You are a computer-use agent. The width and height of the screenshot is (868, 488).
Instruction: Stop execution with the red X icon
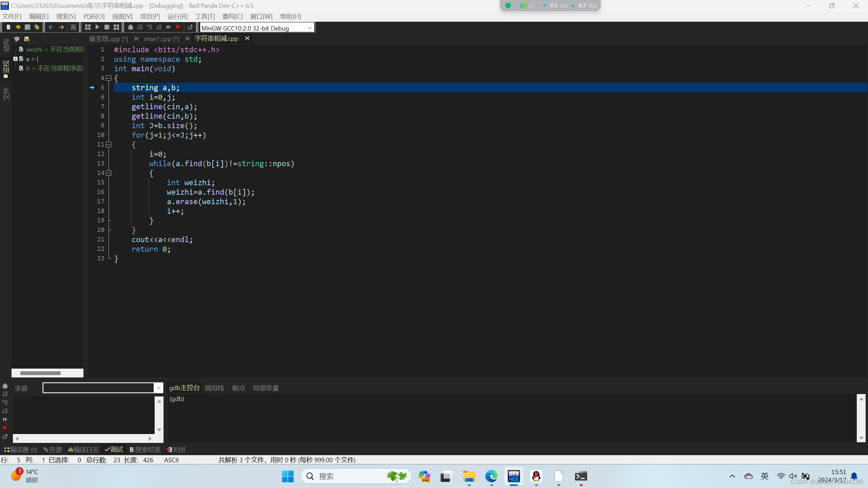[x=178, y=27]
